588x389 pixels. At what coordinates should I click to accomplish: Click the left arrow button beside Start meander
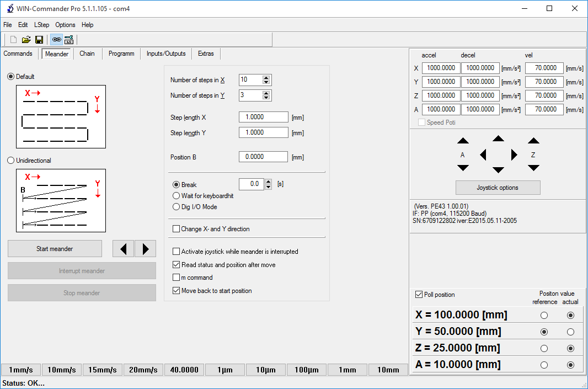point(124,249)
